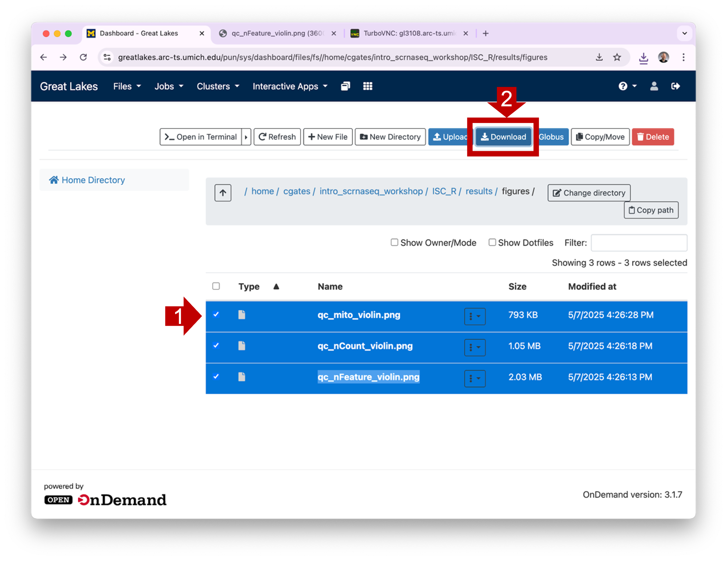This screenshot has width=728, height=561.
Task: Open the Files menu
Action: [x=127, y=86]
